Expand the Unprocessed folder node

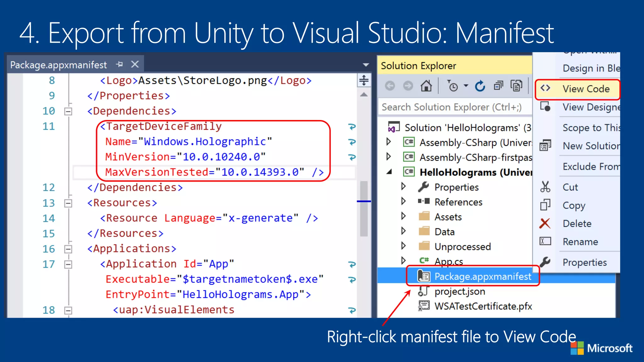[403, 246]
